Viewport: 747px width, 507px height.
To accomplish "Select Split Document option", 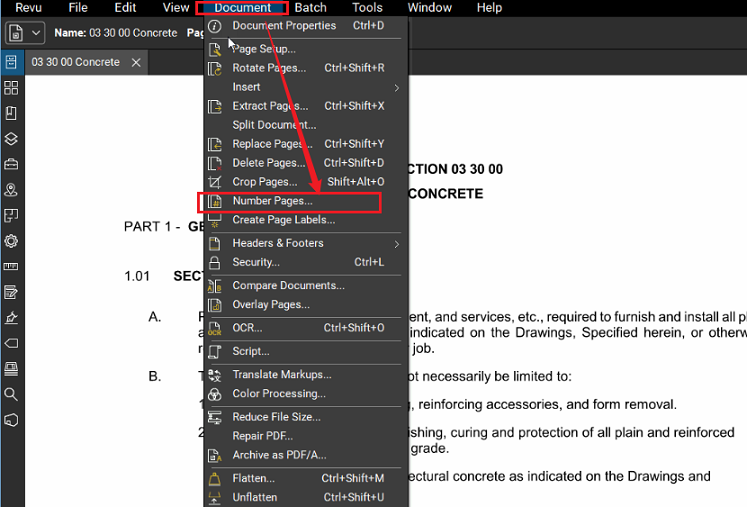I will [x=305, y=125].
